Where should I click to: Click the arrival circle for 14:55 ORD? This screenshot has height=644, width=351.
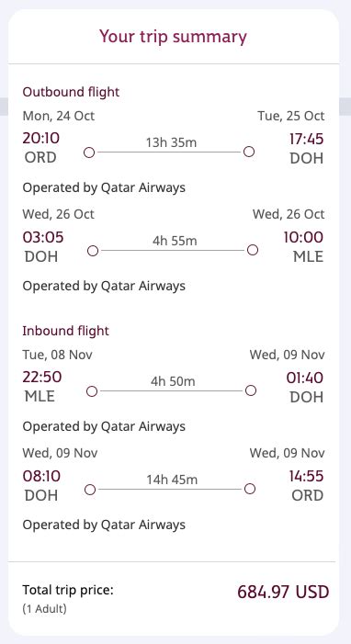250,489
